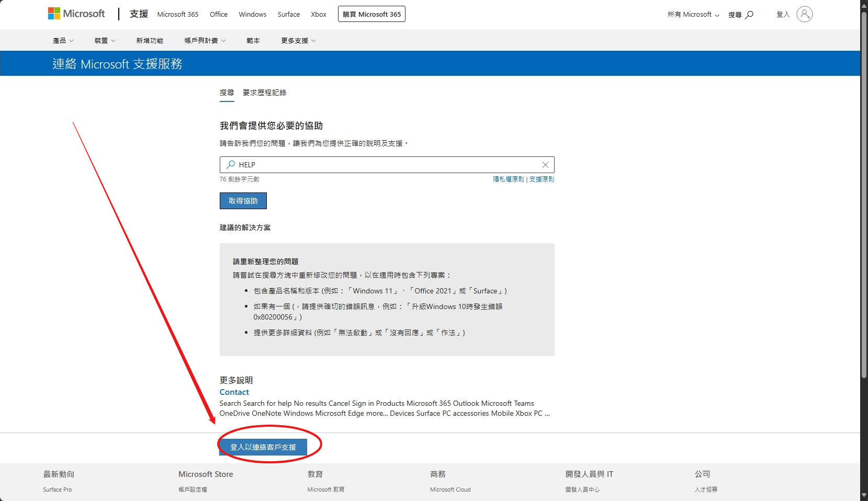Go to Office in top navigation

(x=219, y=15)
